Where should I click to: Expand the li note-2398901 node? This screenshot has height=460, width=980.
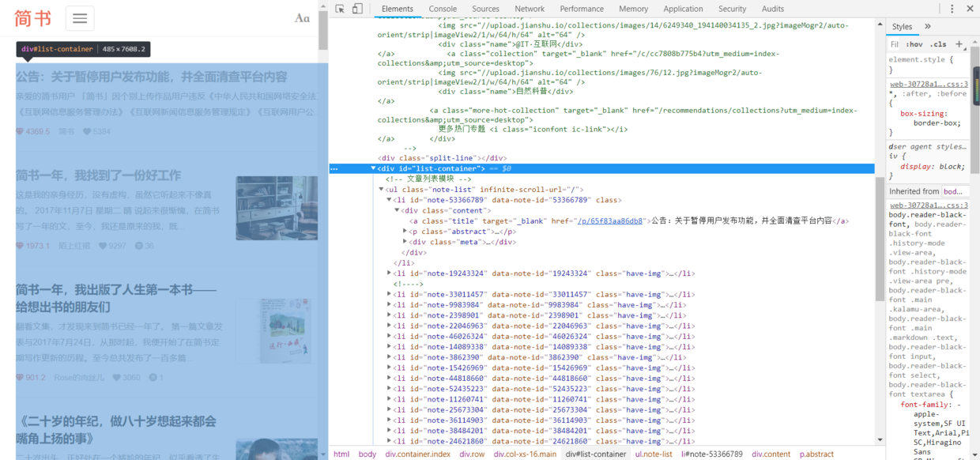coord(389,315)
